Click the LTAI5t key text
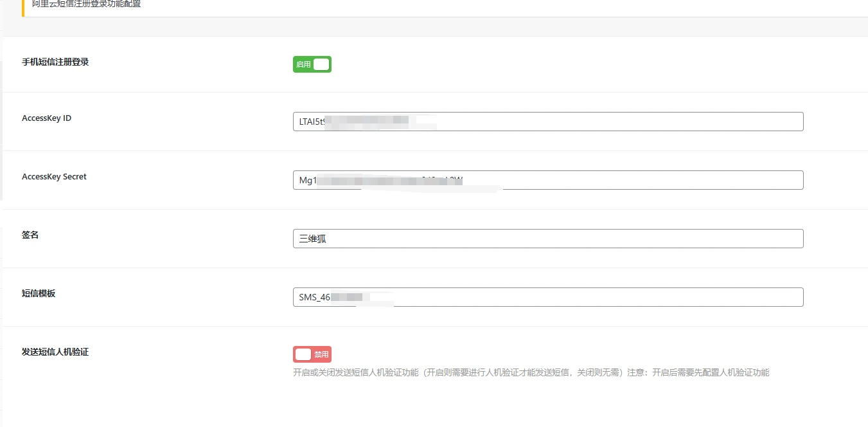The image size is (868, 427). coord(310,122)
